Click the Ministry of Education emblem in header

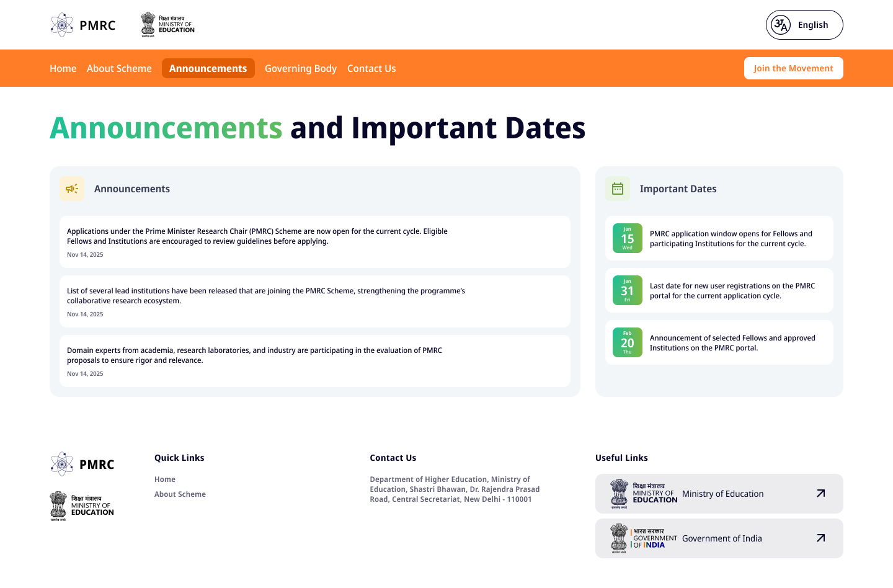pyautogui.click(x=148, y=25)
